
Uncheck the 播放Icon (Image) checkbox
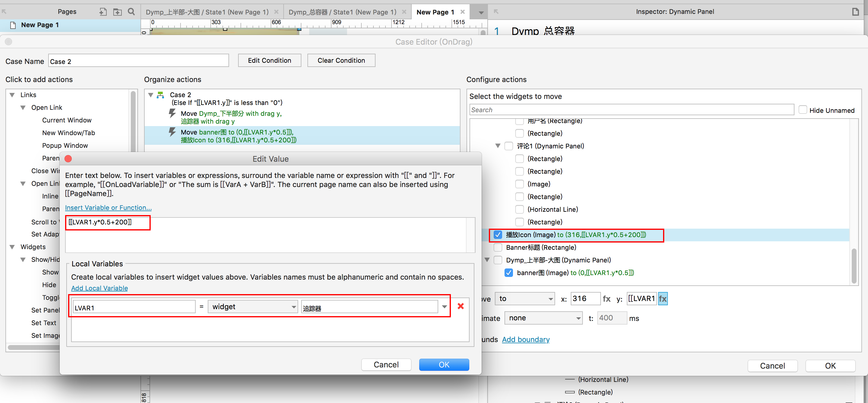coord(498,235)
